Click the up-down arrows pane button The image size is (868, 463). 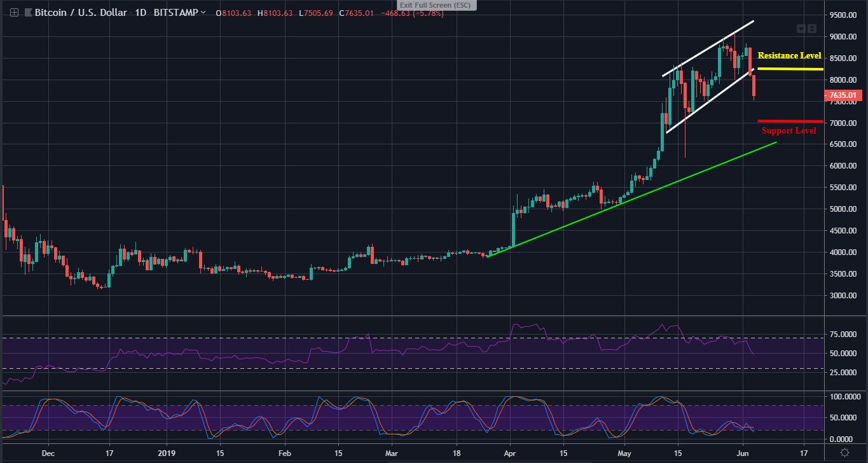click(x=812, y=28)
